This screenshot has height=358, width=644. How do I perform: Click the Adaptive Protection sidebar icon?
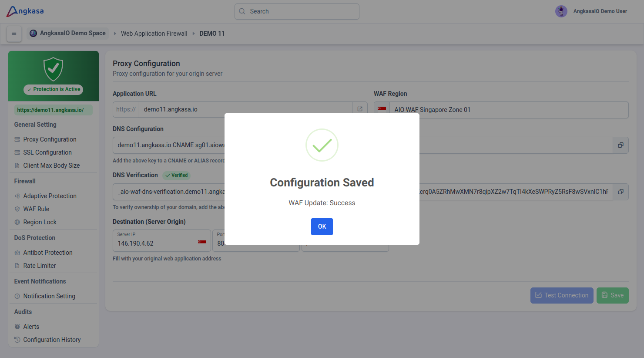[x=17, y=196]
